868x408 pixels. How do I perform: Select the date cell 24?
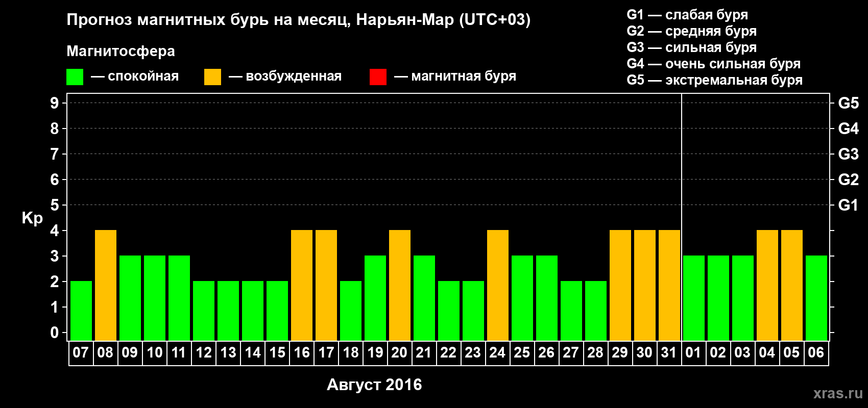pos(497,353)
